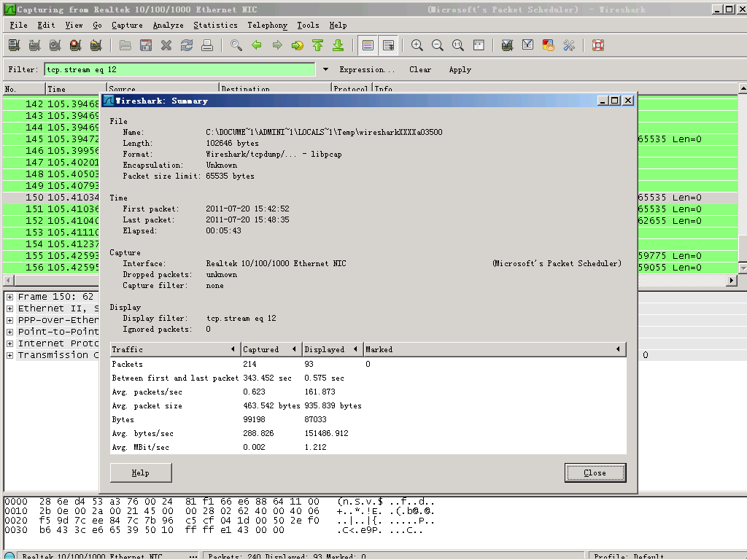This screenshot has height=560, width=747.
Task: Find a packet with magnifier icon
Action: coord(236,45)
